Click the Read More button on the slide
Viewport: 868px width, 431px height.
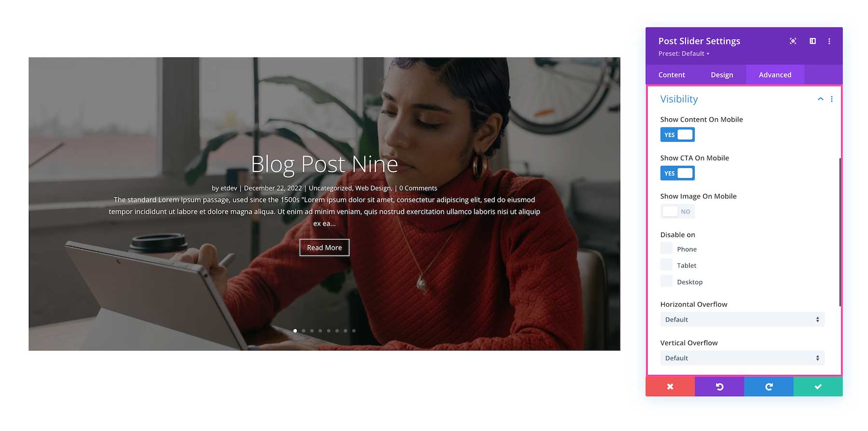click(325, 248)
